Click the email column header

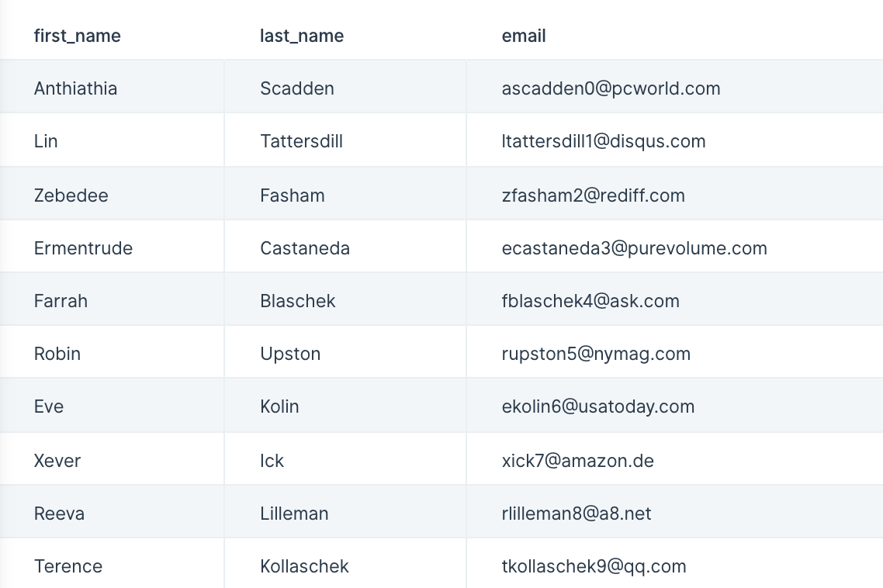(524, 36)
